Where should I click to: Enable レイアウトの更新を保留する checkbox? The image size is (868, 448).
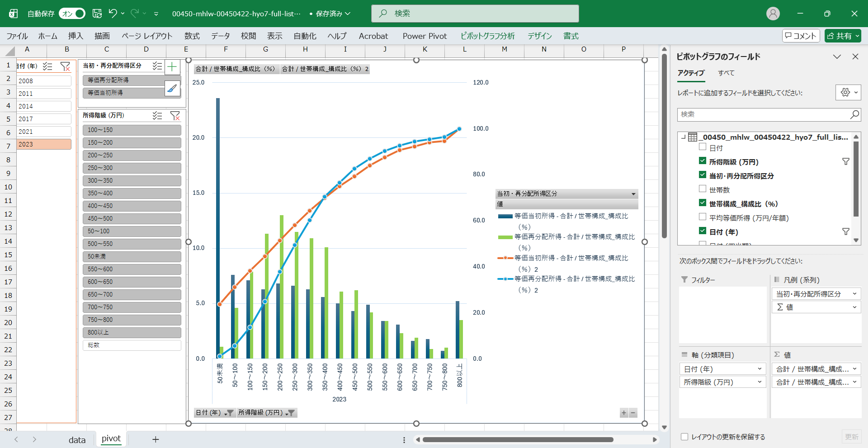[684, 437]
